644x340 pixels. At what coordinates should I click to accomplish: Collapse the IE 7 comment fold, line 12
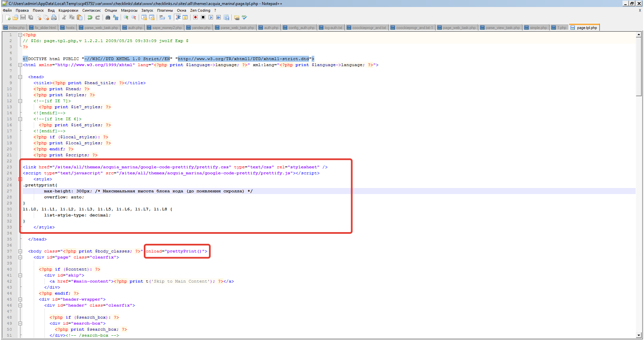point(20,101)
